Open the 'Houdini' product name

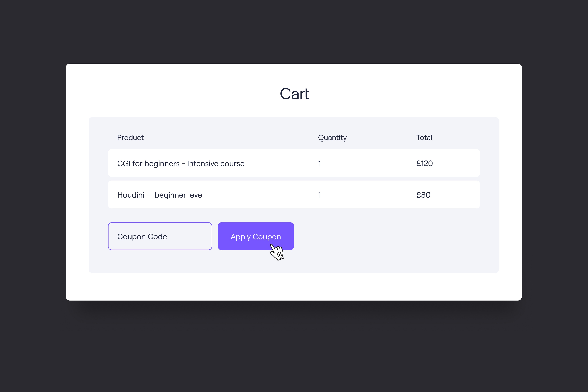point(131,195)
